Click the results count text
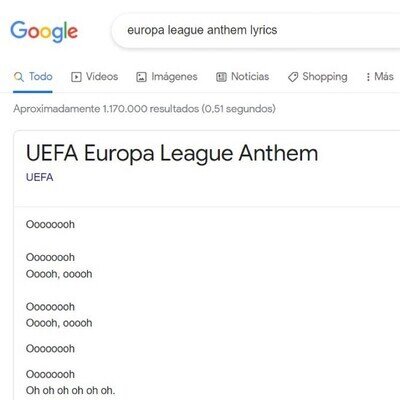Screen dimensions: 400x400 144,109
